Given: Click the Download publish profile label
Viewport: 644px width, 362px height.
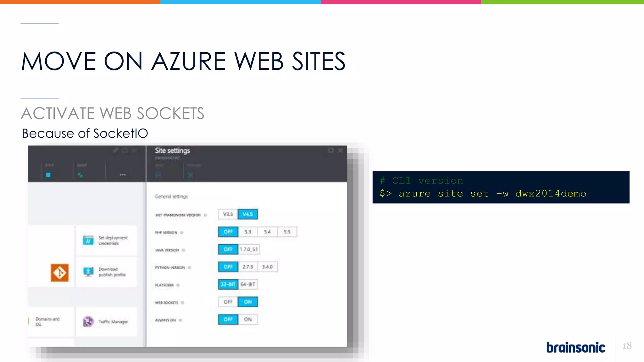Looking at the screenshot, I should [112, 272].
